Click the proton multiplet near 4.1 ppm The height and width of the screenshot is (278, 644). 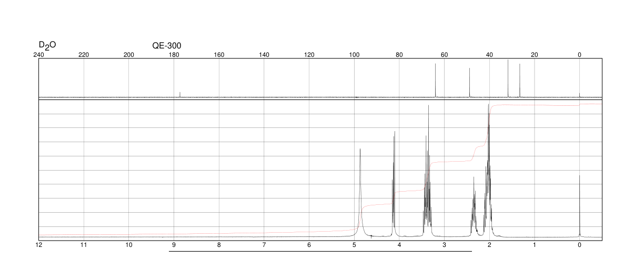394,184
